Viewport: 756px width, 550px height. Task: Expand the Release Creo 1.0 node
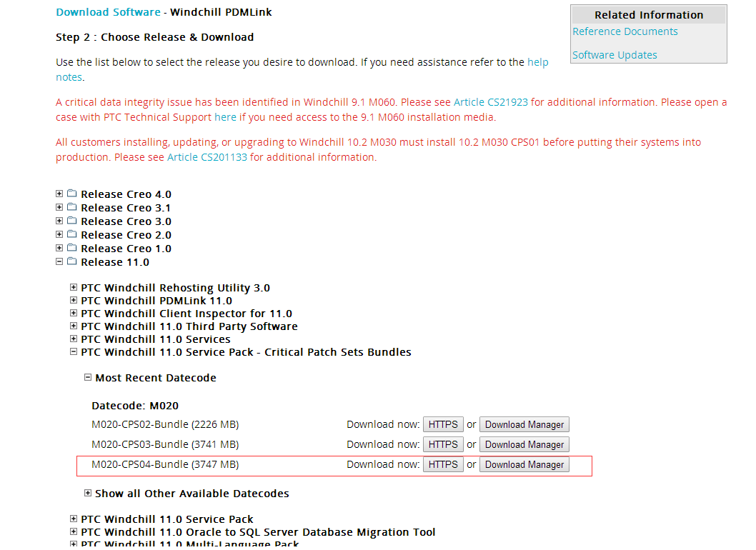tap(59, 248)
